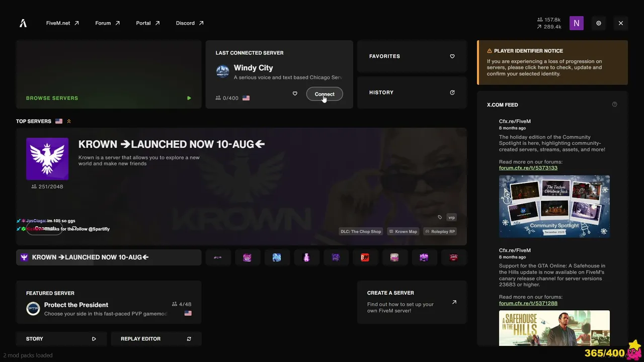The image size is (644, 362).
Task: Open the forum.cfx.re/t/5371288 link
Action: [528, 303]
